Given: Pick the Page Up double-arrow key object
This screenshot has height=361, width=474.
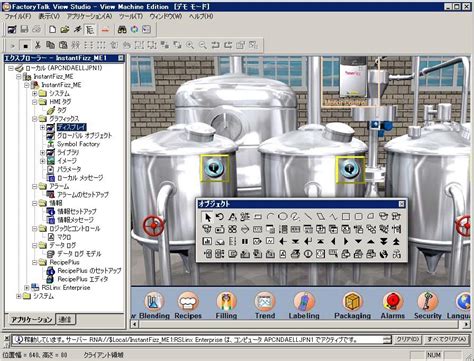Looking at the screenshot, I should pos(396,241).
